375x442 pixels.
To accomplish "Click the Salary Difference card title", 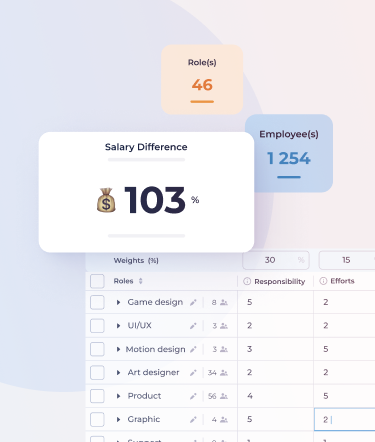I will point(146,147).
